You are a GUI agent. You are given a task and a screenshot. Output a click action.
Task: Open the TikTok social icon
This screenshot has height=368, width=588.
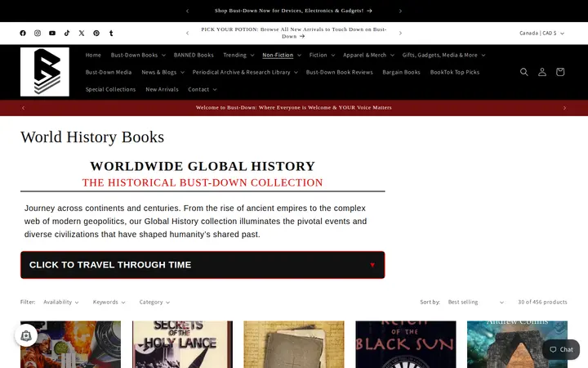[67, 33]
